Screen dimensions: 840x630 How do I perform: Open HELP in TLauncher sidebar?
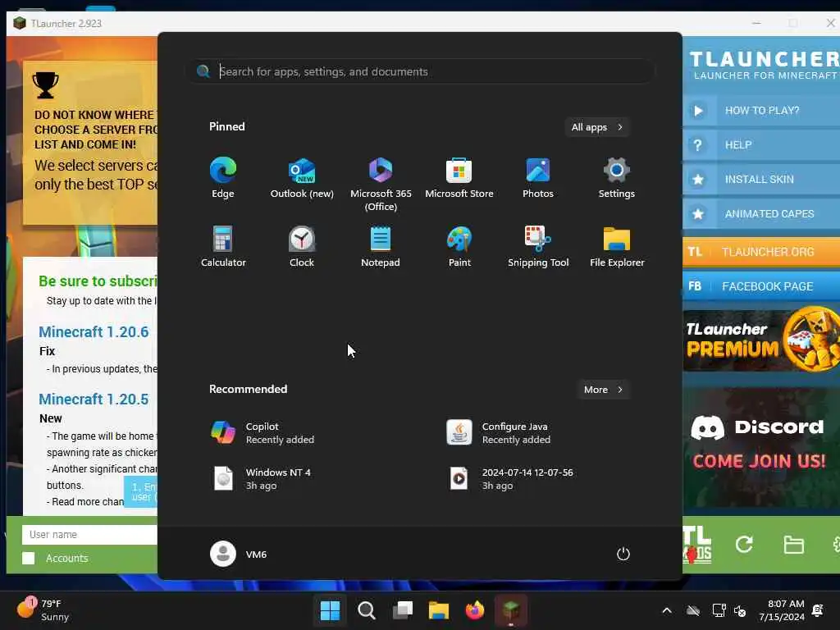(761, 145)
